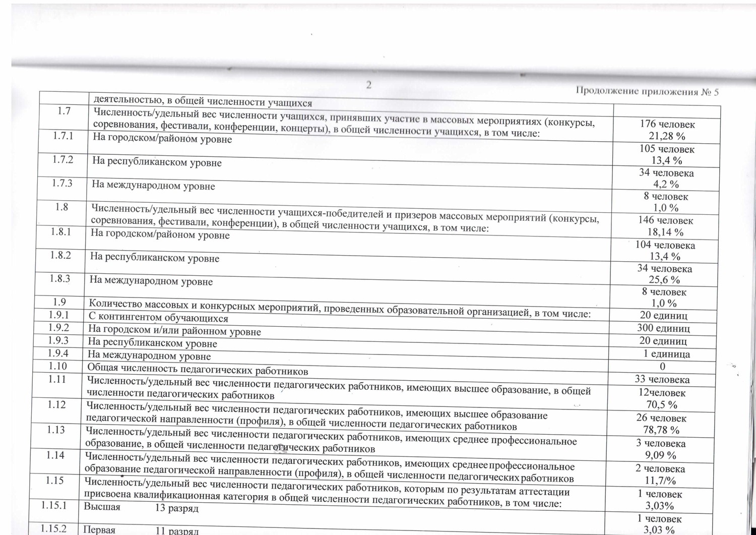Click the value '11,7/%'
Screen dimensions: 756x535
660,481
